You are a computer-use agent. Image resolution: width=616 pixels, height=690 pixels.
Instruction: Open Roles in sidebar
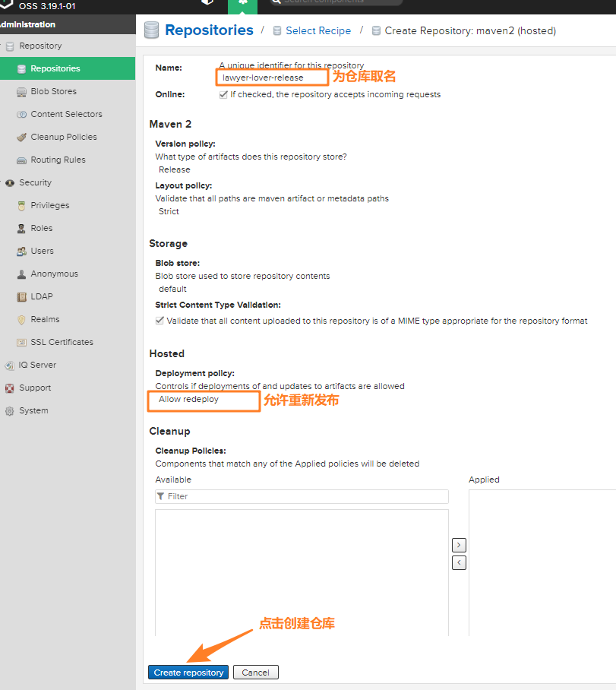[x=68, y=229]
